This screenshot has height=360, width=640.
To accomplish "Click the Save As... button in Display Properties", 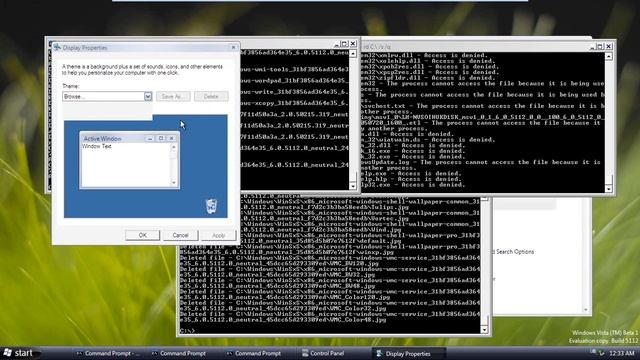I will (x=173, y=96).
